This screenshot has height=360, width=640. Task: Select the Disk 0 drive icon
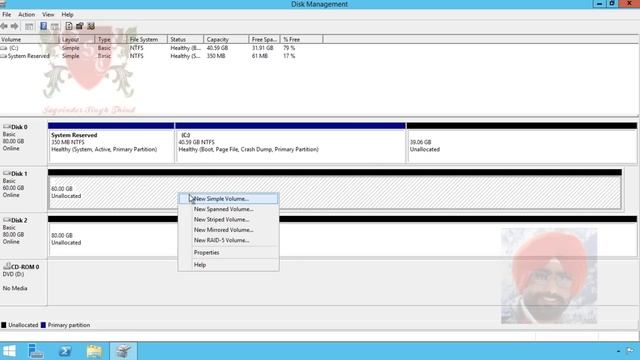(x=7, y=127)
